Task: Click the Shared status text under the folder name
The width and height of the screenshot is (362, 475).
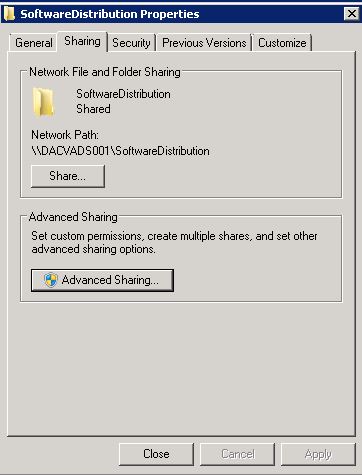Action: [x=93, y=109]
